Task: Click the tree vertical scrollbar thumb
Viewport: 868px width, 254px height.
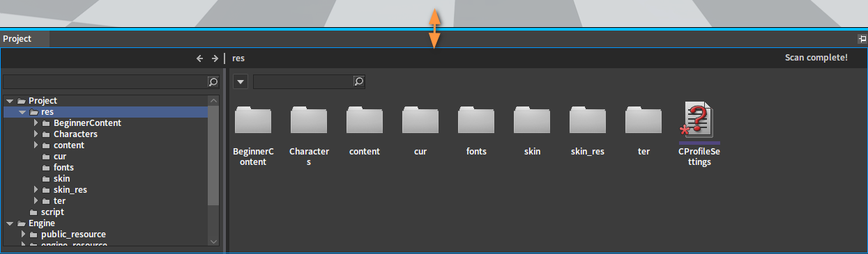Action: click(213, 155)
